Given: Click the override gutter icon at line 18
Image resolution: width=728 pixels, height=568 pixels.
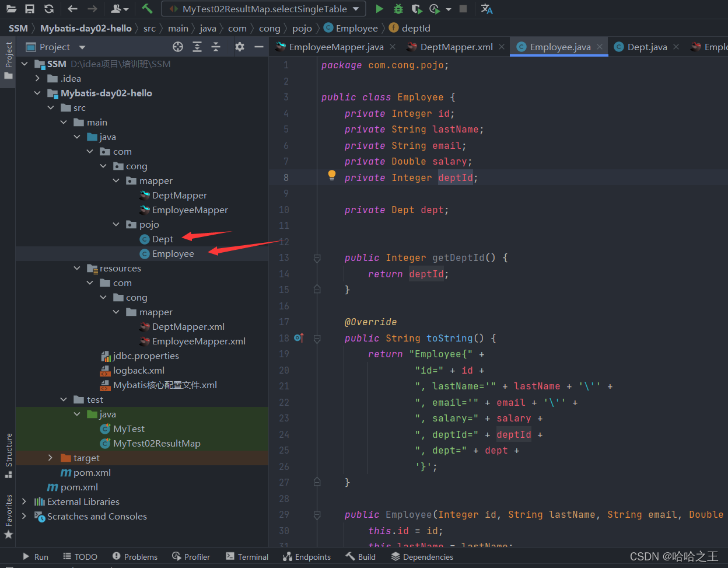Looking at the screenshot, I should pyautogui.click(x=299, y=338).
